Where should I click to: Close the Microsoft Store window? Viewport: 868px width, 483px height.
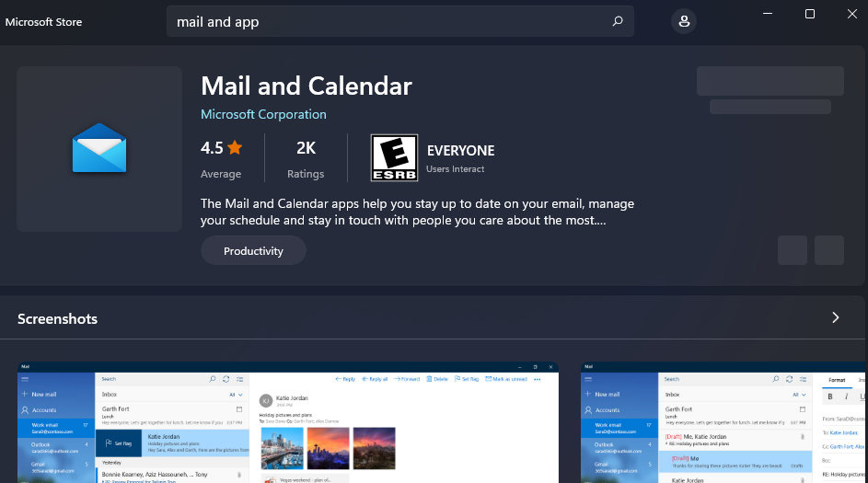(x=852, y=14)
